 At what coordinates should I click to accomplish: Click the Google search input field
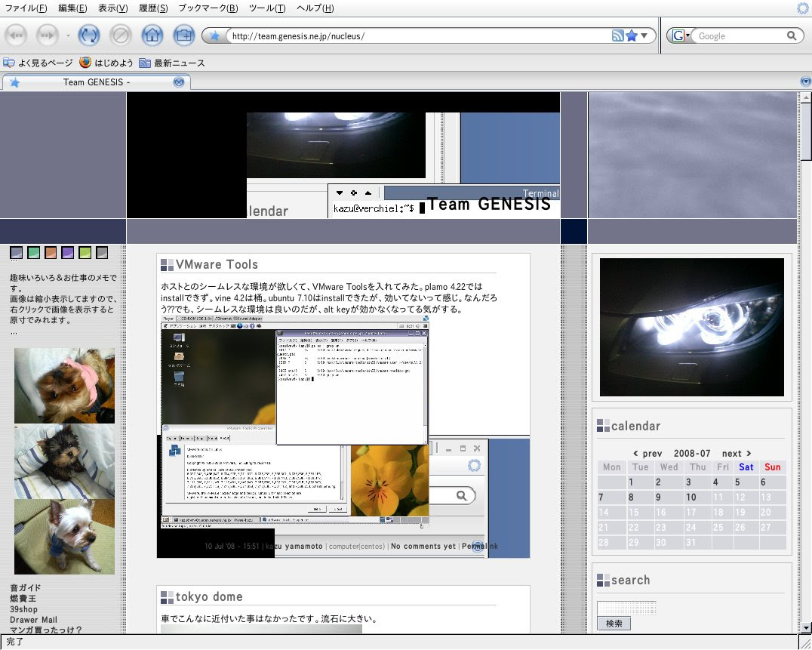[x=740, y=35]
